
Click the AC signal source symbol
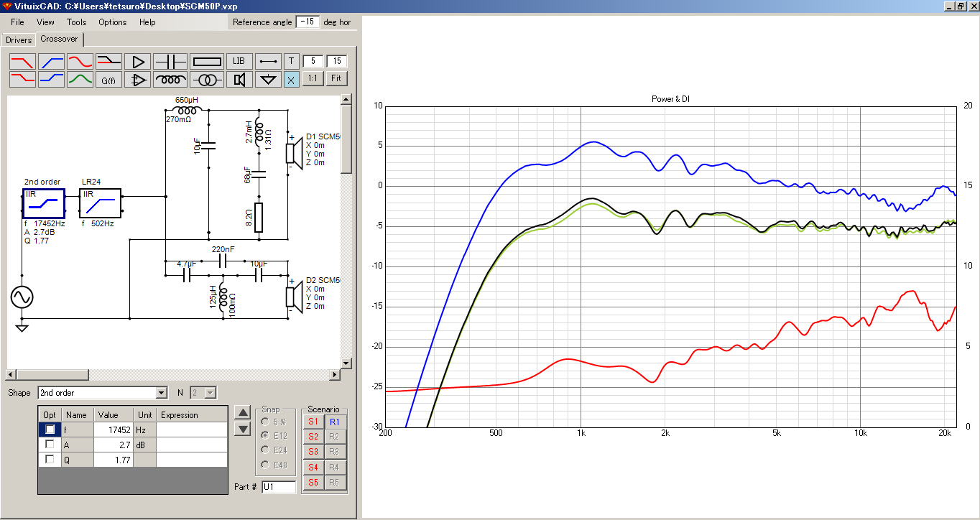click(x=22, y=297)
